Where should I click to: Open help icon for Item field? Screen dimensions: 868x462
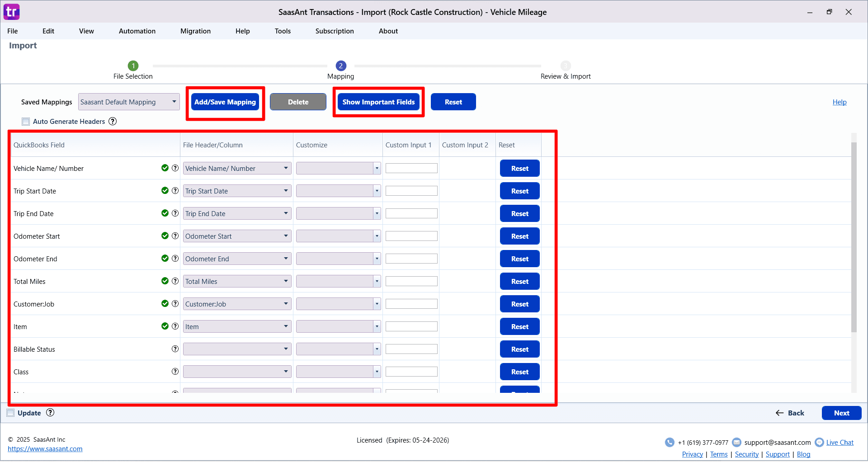point(175,326)
